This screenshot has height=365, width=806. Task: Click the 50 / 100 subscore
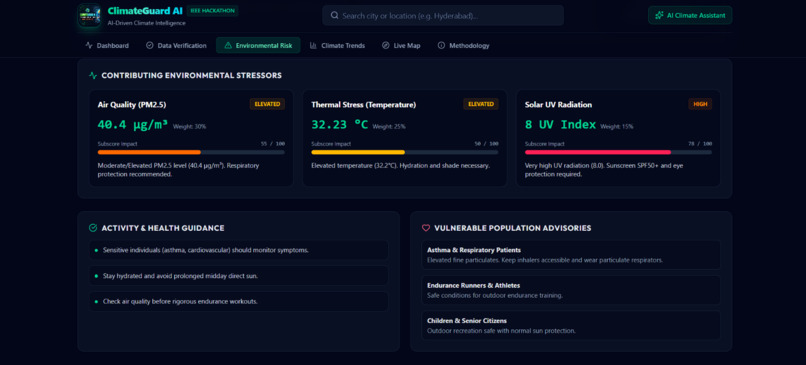point(486,144)
